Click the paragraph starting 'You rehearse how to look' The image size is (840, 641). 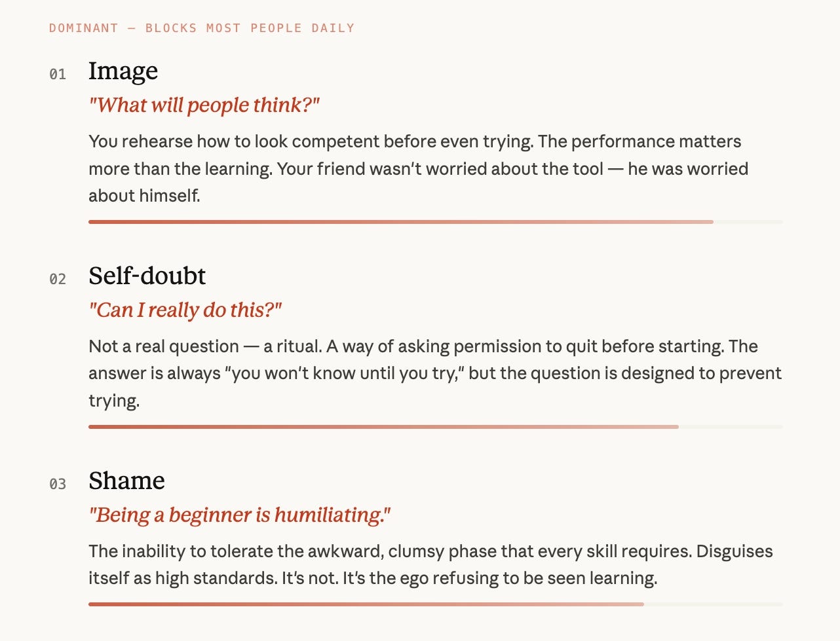click(x=418, y=168)
